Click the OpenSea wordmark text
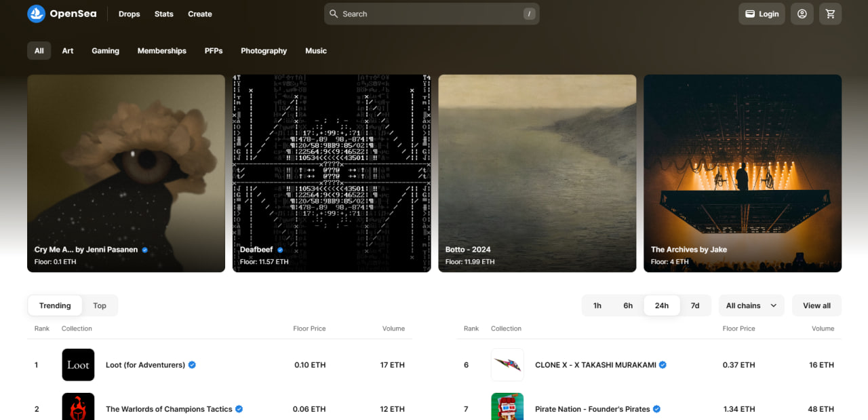 point(74,14)
